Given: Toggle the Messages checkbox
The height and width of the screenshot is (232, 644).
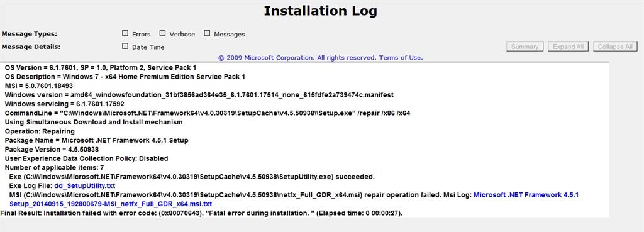Looking at the screenshot, I should pyautogui.click(x=207, y=33).
